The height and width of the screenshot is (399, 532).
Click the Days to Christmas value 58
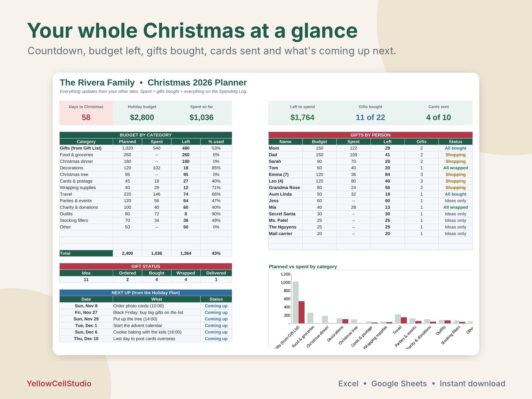tap(86, 117)
